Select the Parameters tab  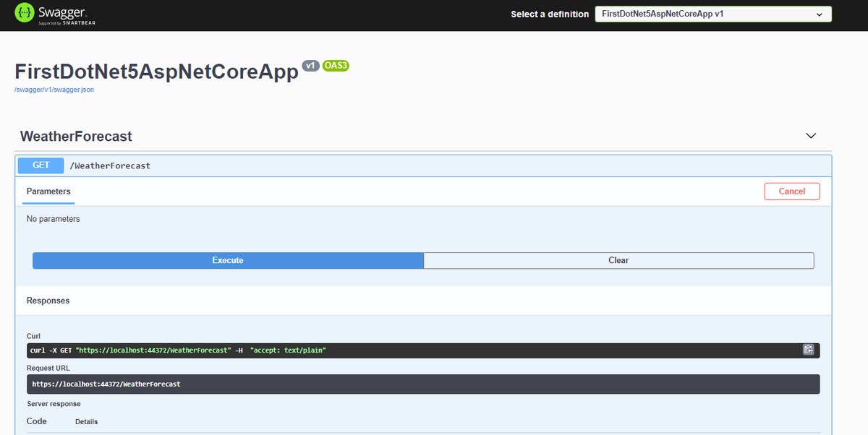click(x=48, y=191)
